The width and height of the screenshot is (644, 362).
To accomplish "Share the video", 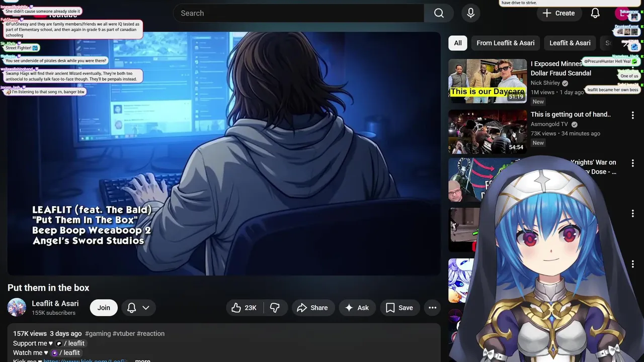I will tap(312, 308).
